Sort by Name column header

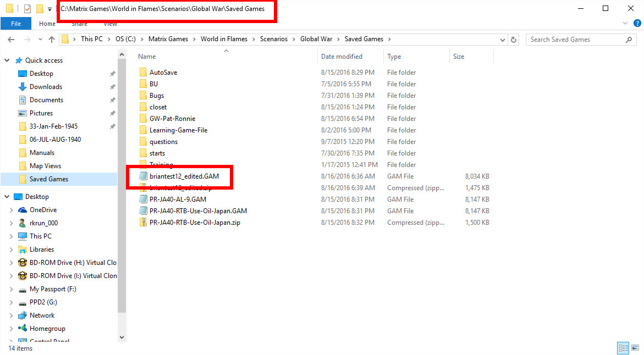click(147, 57)
